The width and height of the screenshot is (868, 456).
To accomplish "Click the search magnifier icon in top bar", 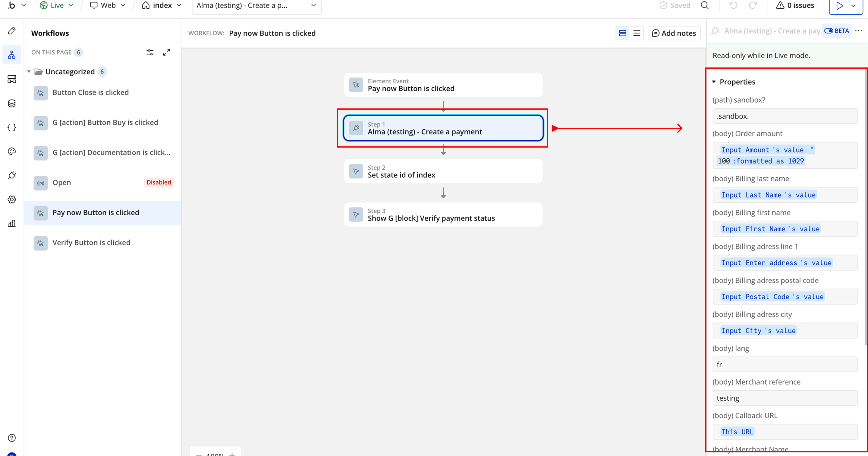I will point(705,5).
